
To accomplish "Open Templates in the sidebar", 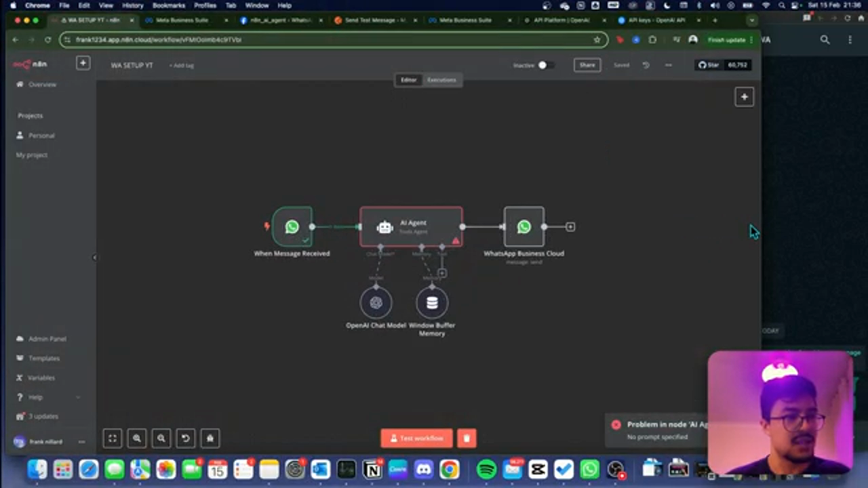I will [43, 359].
